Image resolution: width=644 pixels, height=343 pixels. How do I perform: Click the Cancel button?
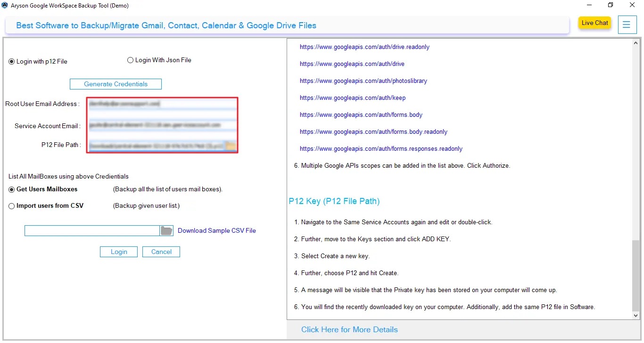coord(161,252)
